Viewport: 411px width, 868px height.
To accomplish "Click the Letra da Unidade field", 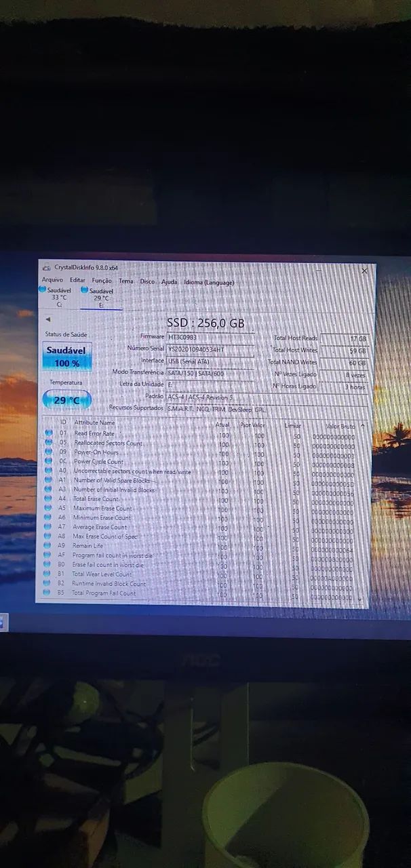I will click(x=210, y=384).
